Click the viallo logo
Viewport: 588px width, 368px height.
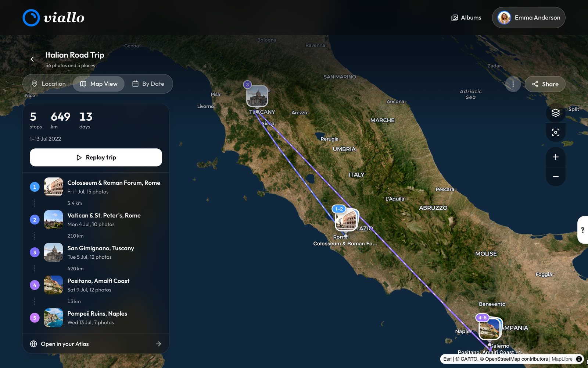click(54, 18)
